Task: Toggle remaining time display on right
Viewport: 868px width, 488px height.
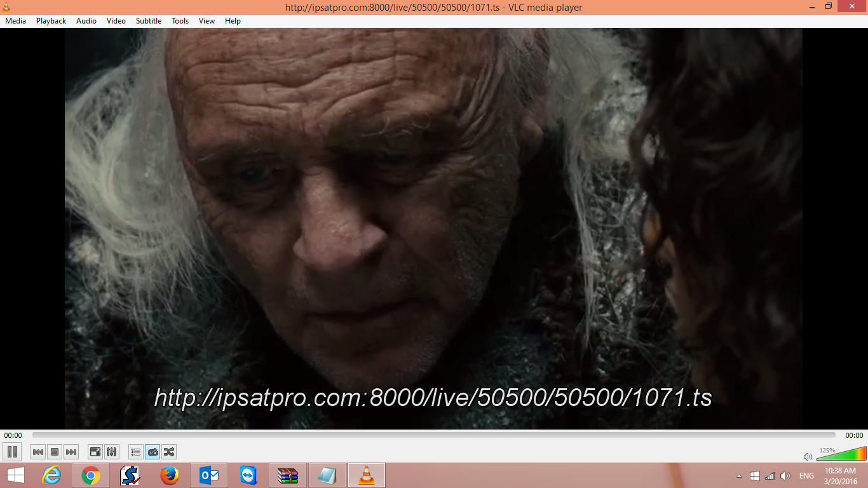Action: tap(854, 435)
